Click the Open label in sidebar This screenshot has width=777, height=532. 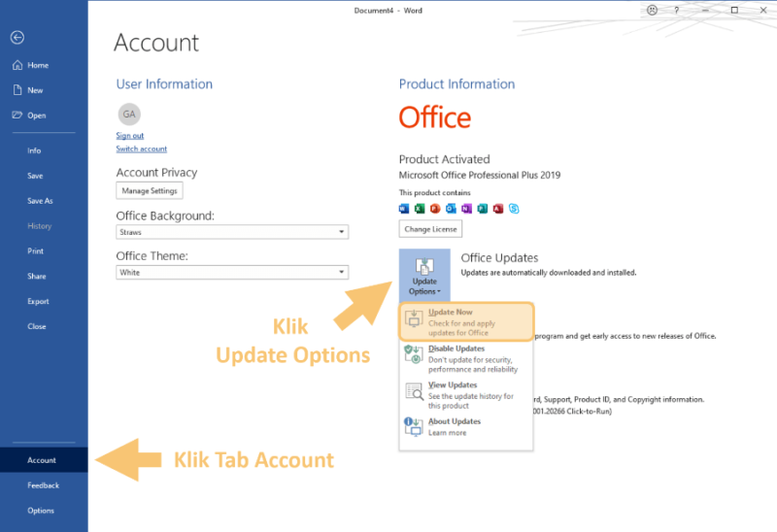click(37, 116)
